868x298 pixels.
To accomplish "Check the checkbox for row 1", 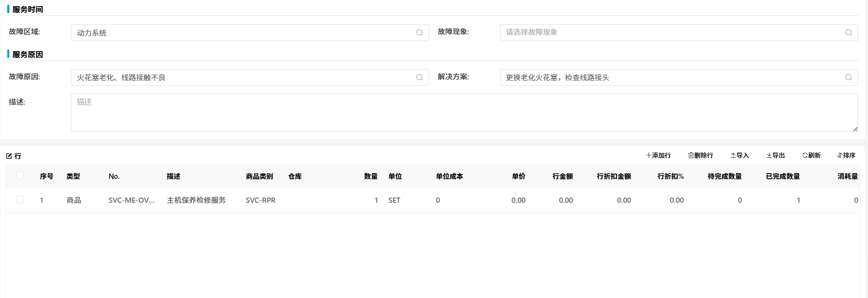I will click(20, 199).
